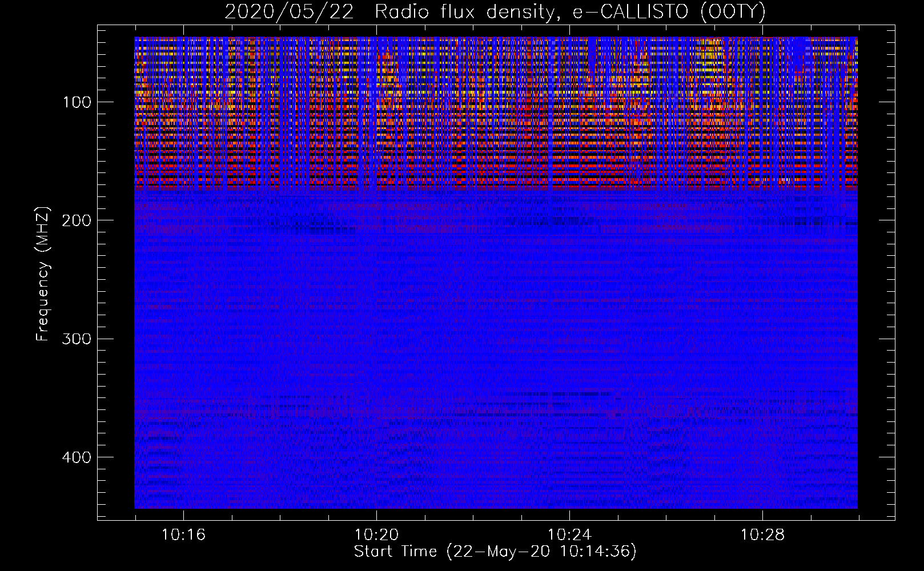Click the plot title "2020/05/22 Radio flux density, e-CALLISTO (OOTY)"
The width and height of the screenshot is (924, 571).
[495, 12]
